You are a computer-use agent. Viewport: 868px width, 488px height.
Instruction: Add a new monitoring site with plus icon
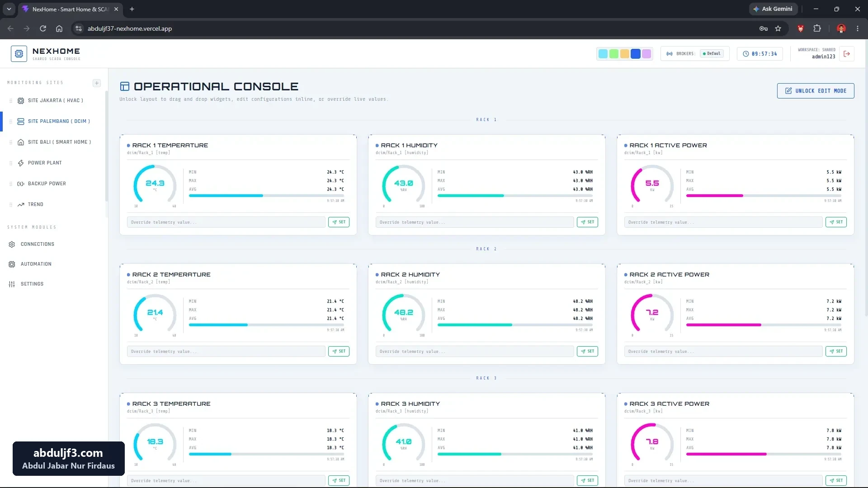[x=97, y=83]
